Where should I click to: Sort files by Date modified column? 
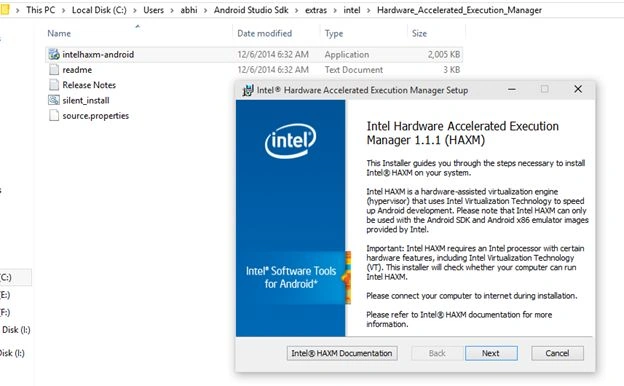point(264,33)
